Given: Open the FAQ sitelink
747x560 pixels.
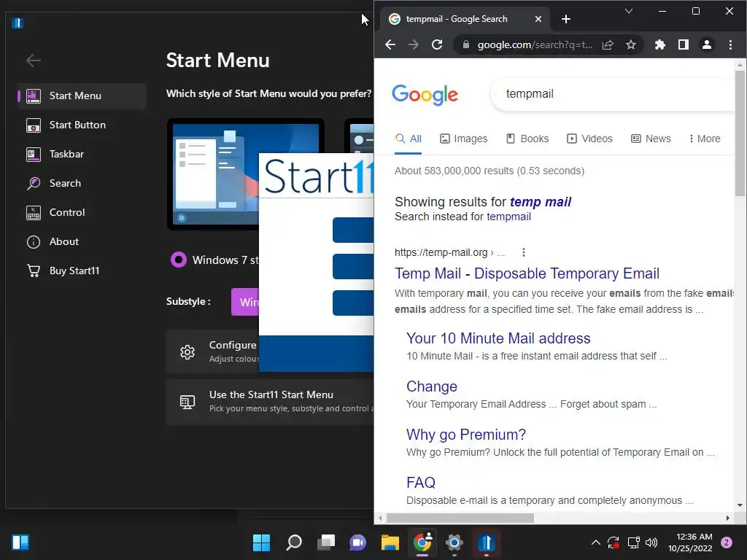Looking at the screenshot, I should 421,483.
